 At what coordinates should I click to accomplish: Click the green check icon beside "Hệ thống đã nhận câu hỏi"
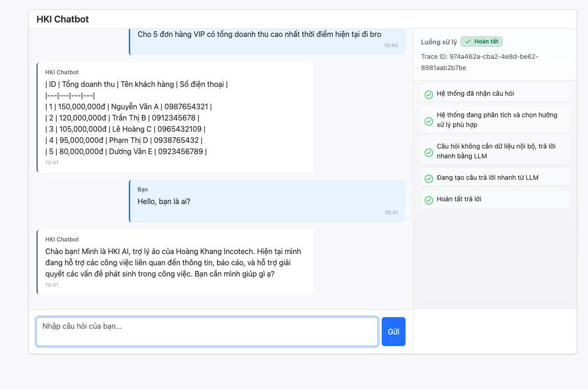click(428, 94)
